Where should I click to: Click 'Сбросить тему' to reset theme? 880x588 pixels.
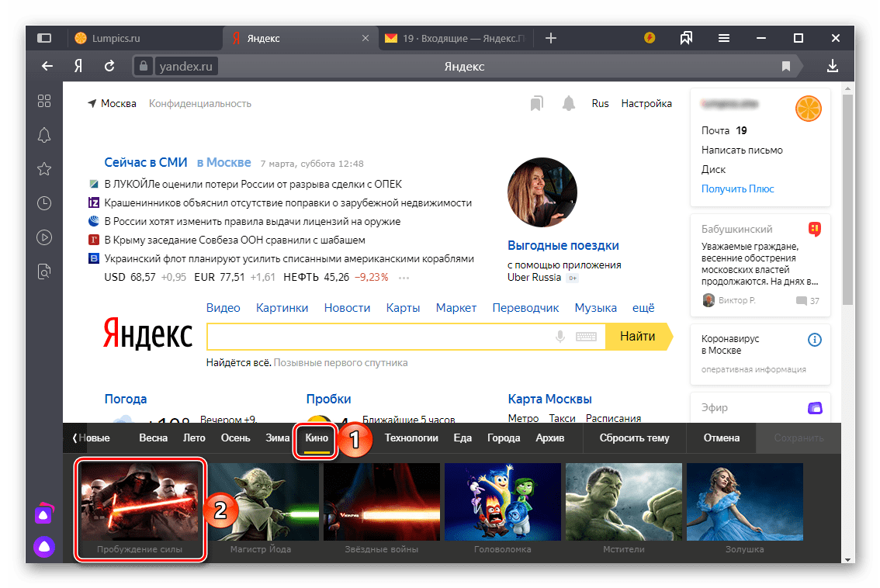[634, 438]
